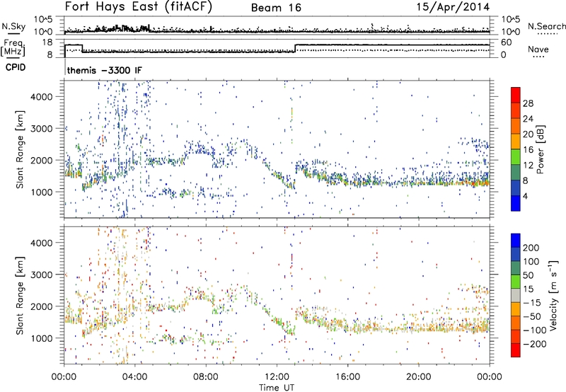The image size is (566, 392).
Task: Click the 'N.Search' legend label
Action: tap(546, 26)
